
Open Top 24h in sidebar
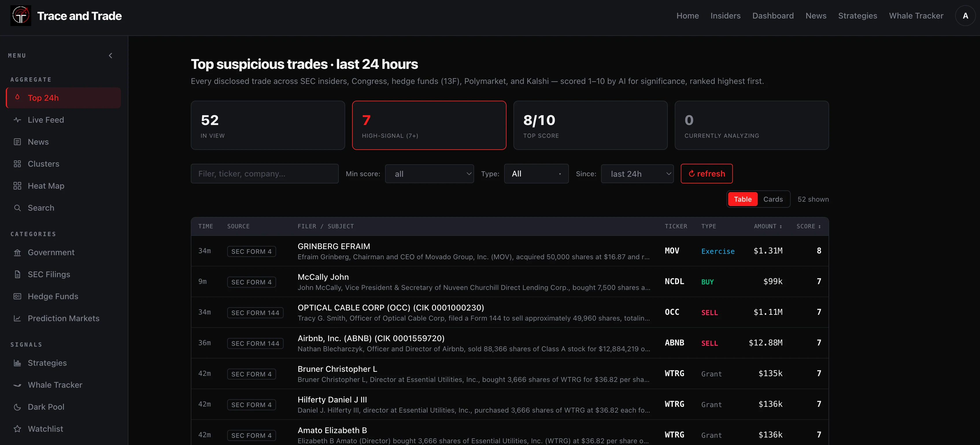(64, 98)
